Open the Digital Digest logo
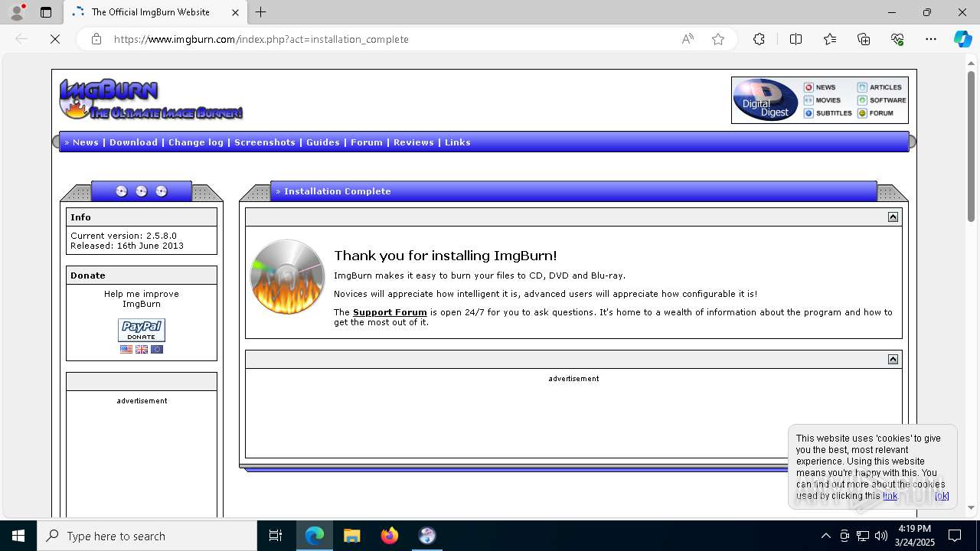980x551 pixels. [765, 100]
